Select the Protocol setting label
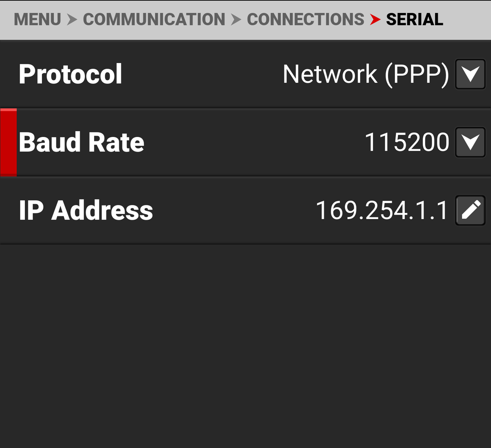Viewport: 491px width, 448px height. pos(70,74)
